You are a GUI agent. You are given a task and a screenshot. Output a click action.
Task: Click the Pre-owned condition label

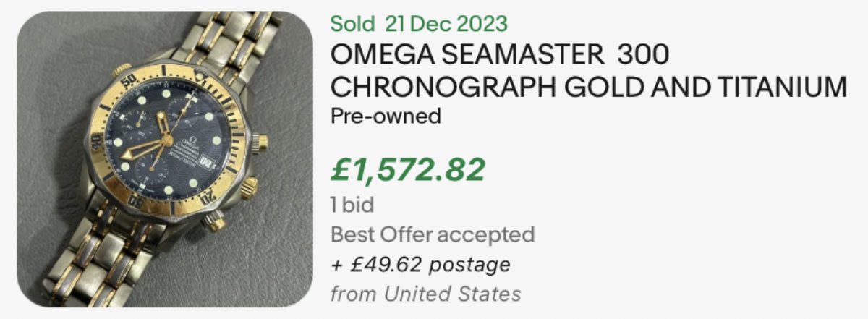(386, 116)
